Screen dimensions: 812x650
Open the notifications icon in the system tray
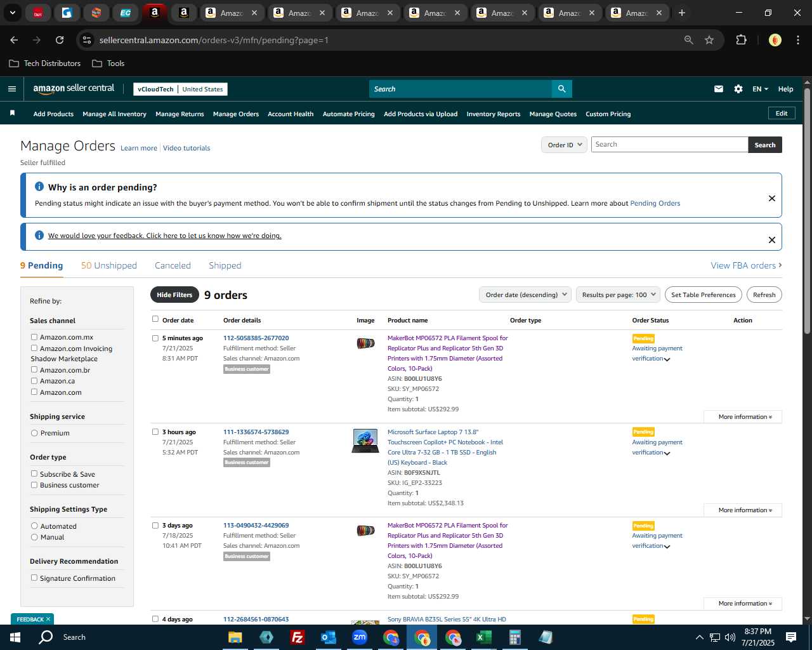click(791, 637)
